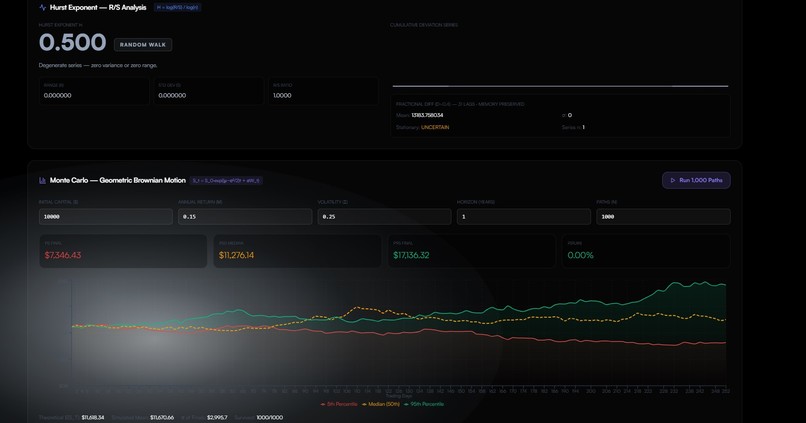This screenshot has width=806, height=423.
Task: Click the Range value 0.000000 card
Action: (x=94, y=91)
